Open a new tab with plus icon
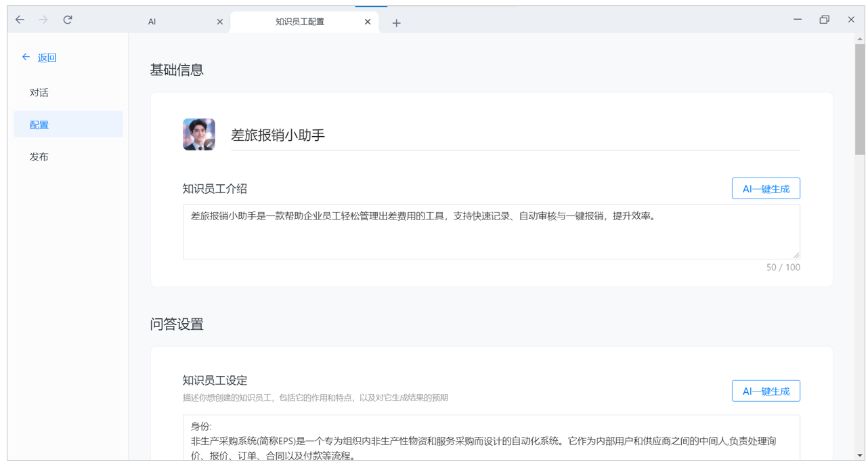868x464 pixels. tap(397, 23)
